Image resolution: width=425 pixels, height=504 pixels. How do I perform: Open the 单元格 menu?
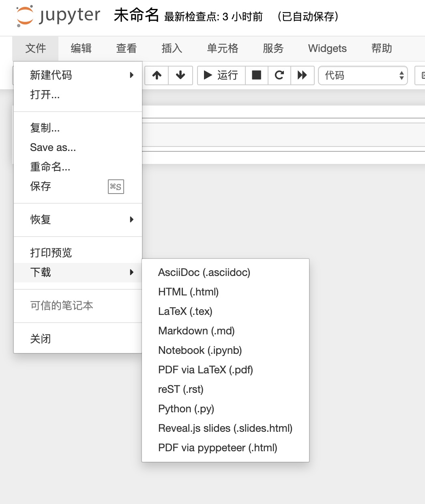(x=223, y=48)
